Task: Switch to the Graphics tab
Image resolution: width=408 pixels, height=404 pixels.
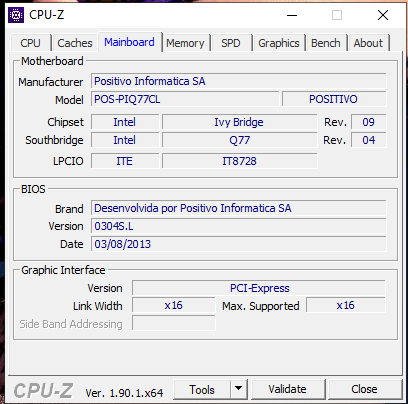Action: [279, 43]
